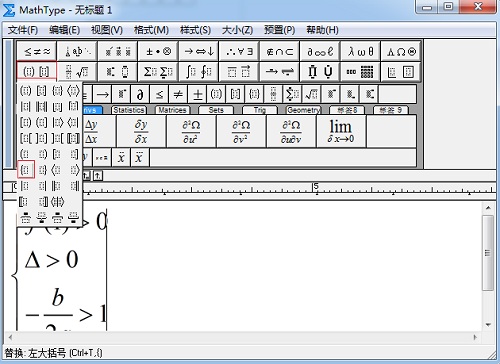This screenshot has width=500, height=364.
Task: Open 格式(M) menu
Action: (x=151, y=30)
